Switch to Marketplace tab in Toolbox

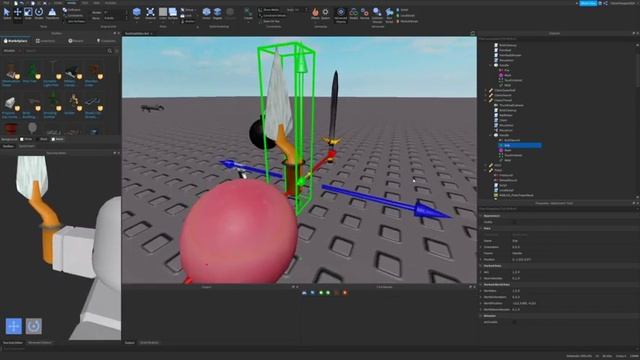[x=16, y=41]
